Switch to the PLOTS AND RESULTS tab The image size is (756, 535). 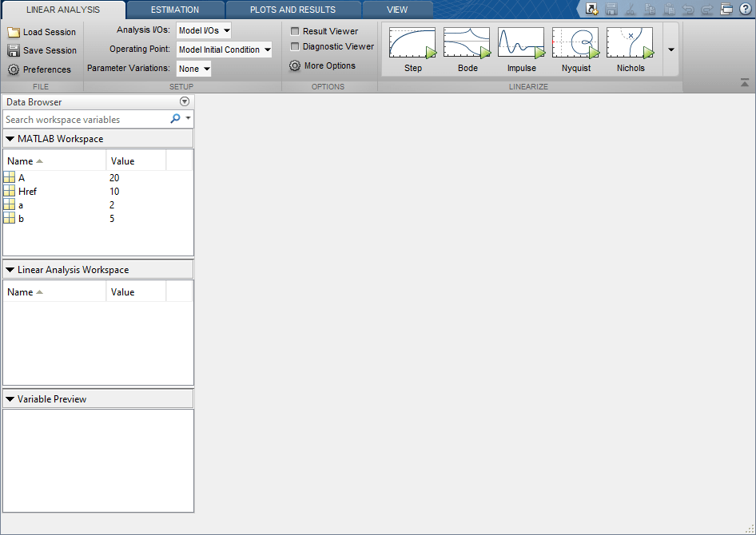292,10
